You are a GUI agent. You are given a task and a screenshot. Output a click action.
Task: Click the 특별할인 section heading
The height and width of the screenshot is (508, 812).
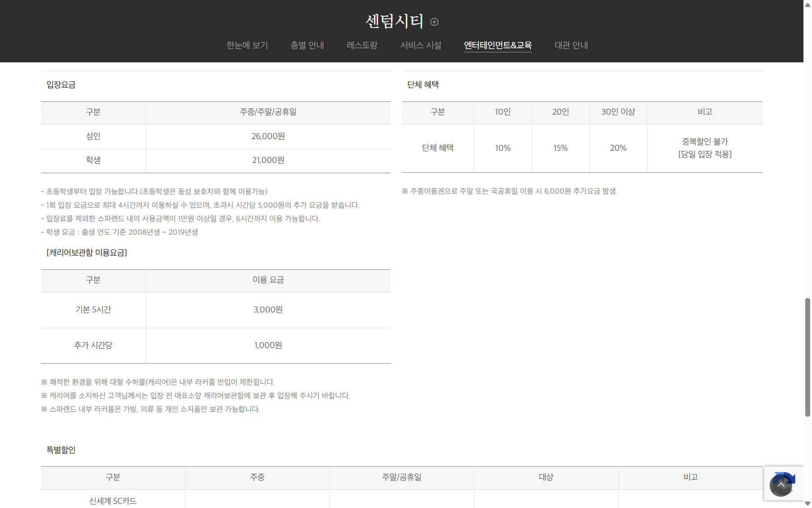point(61,450)
